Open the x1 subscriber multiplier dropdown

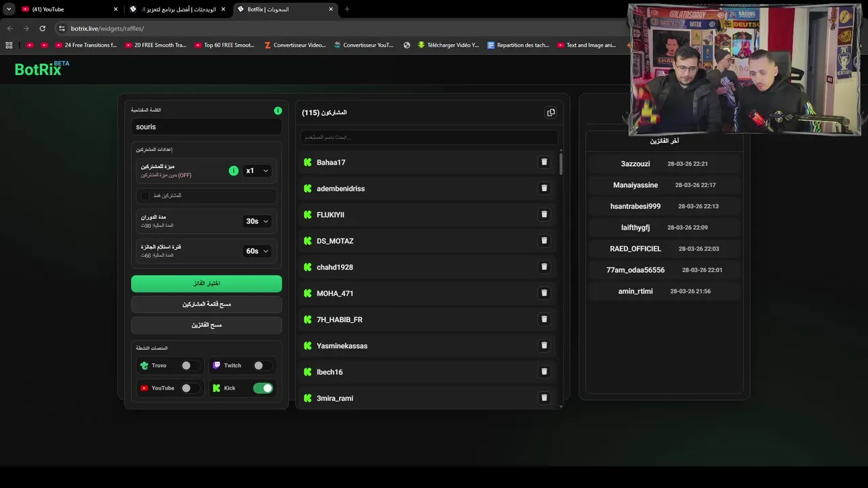(x=257, y=171)
